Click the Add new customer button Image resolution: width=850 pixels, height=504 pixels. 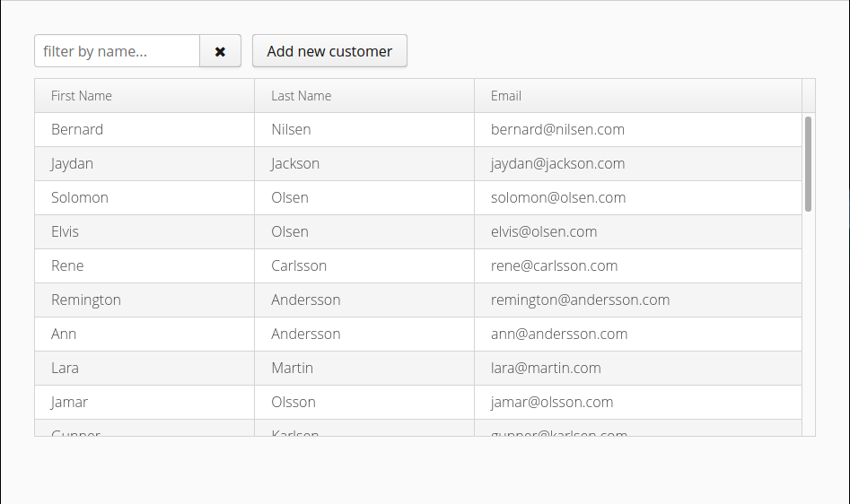coord(329,51)
